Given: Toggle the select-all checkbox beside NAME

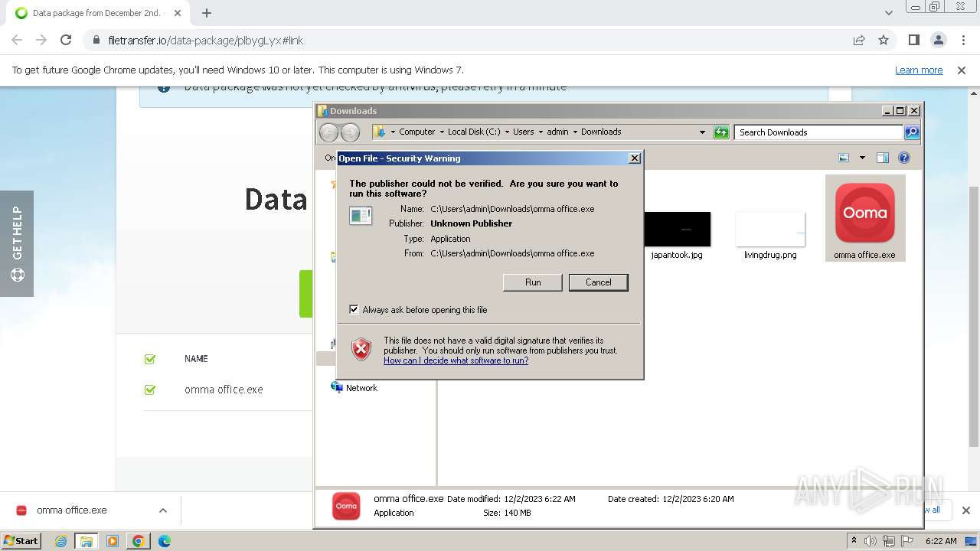Looking at the screenshot, I should [x=150, y=359].
